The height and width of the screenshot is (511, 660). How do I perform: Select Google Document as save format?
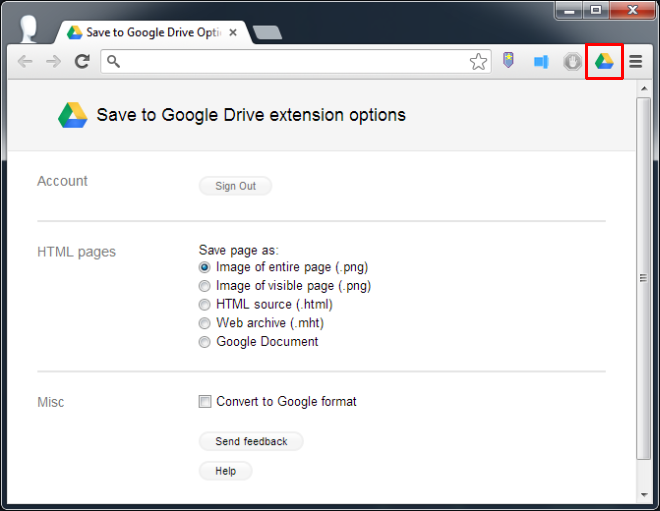205,342
